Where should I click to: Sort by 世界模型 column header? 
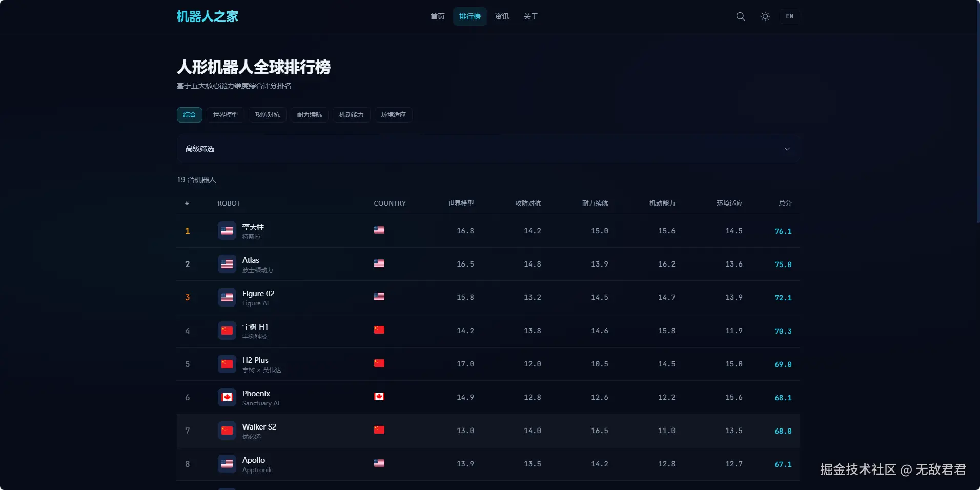(461, 203)
